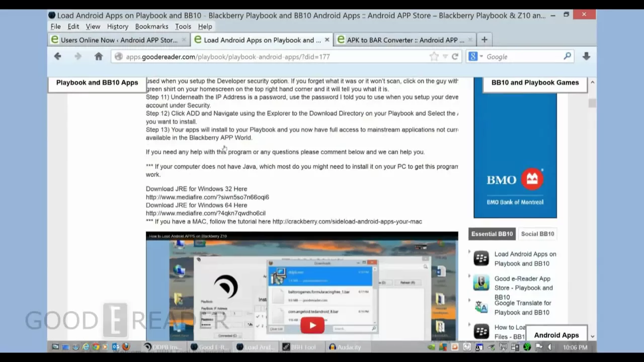
Task: Click the clock showing 10:06 PM
Action: 575,347
